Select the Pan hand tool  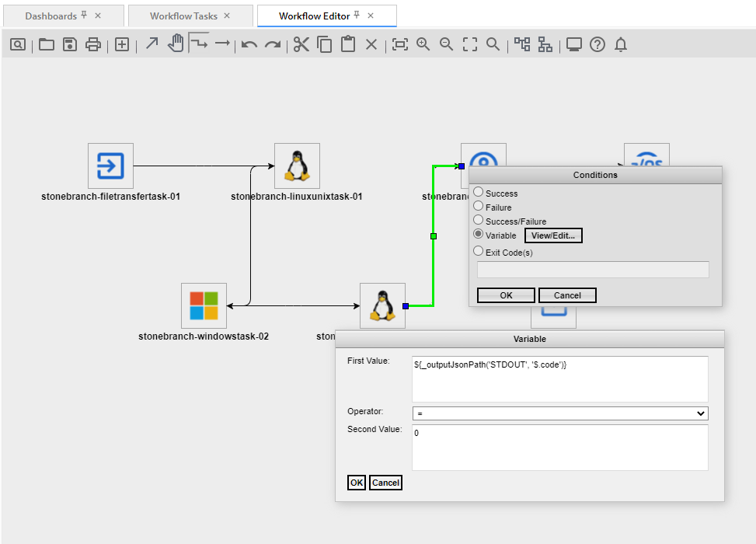(x=176, y=44)
